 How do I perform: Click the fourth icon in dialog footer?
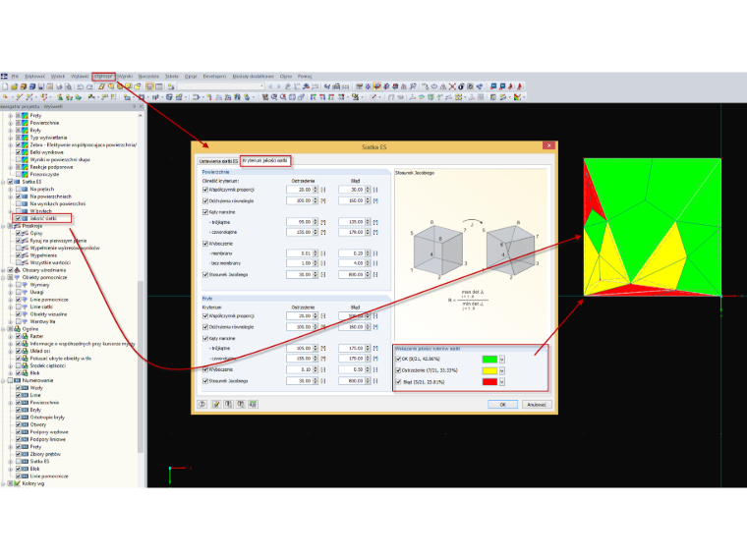[241, 404]
